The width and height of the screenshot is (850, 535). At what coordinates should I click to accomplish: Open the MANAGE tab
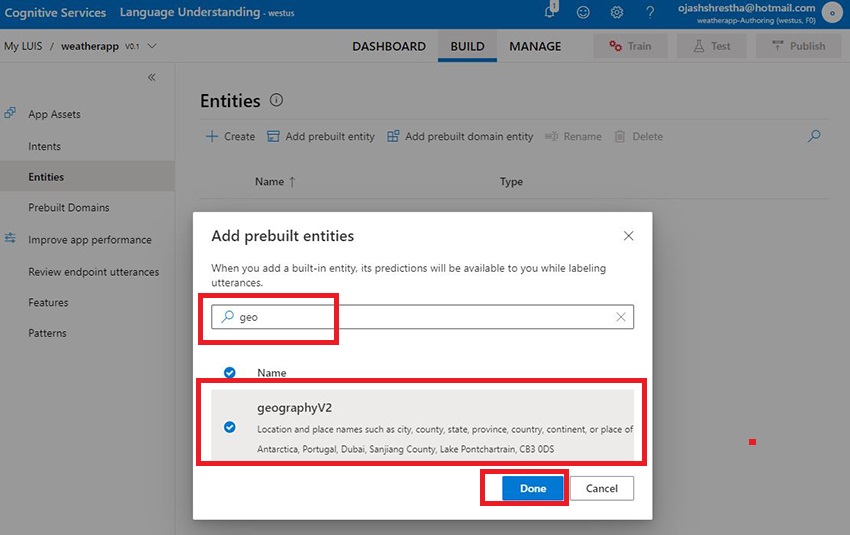coord(535,46)
